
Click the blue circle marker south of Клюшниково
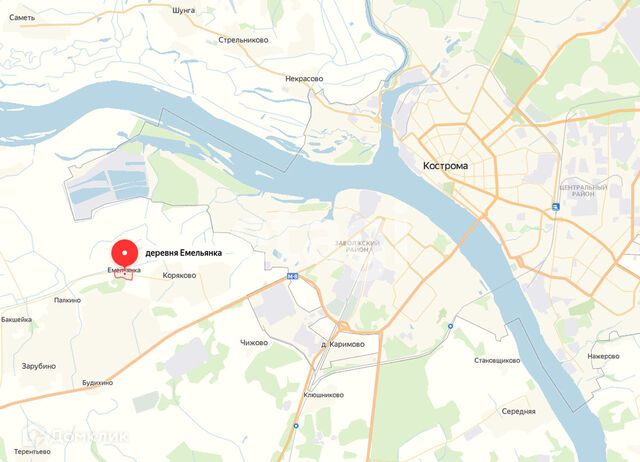click(296, 426)
